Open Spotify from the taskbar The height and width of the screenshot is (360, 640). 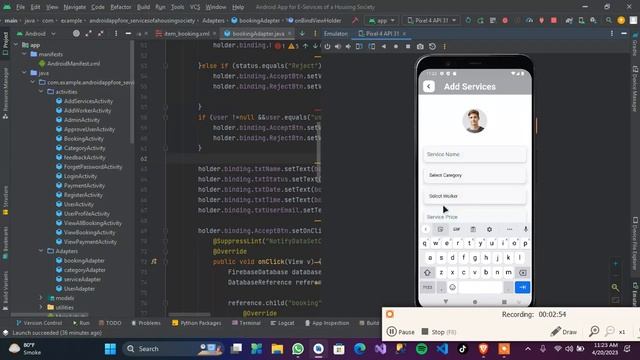(x=422, y=349)
